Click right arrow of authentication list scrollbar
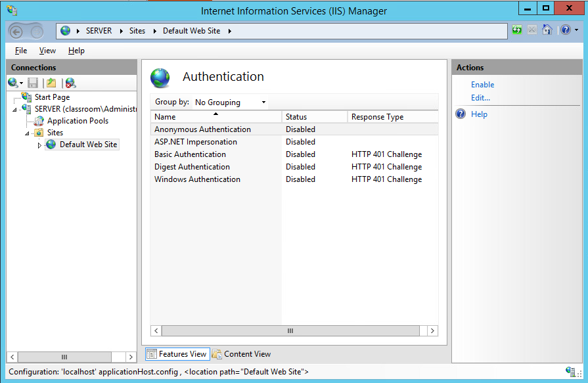The height and width of the screenshot is (383, 588). (x=432, y=330)
